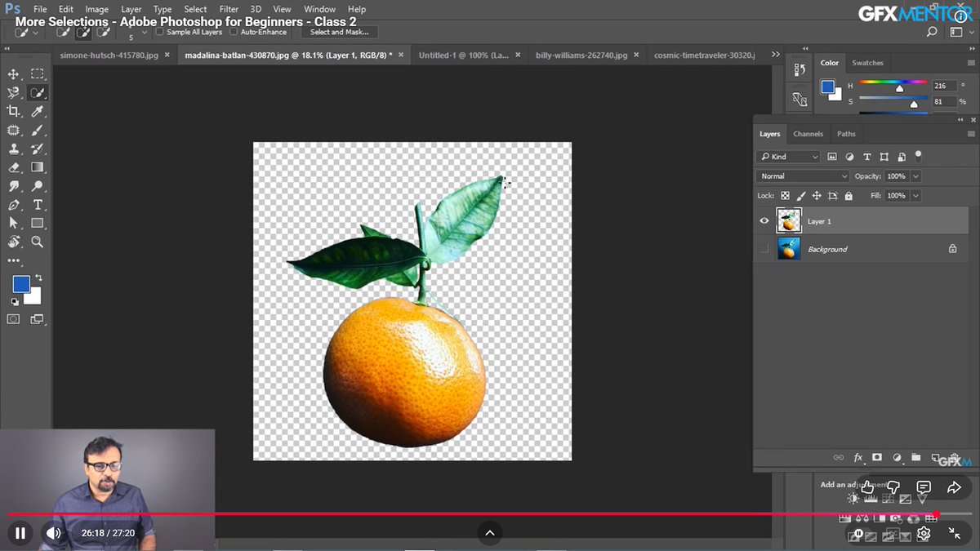Open the Select menu
This screenshot has width=980, height=551.
point(195,9)
